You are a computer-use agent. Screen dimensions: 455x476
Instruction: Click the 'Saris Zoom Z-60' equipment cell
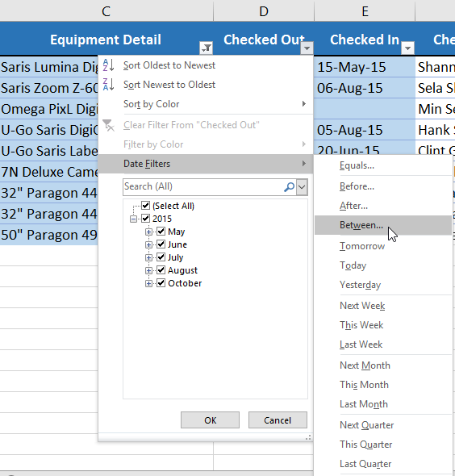49,88
